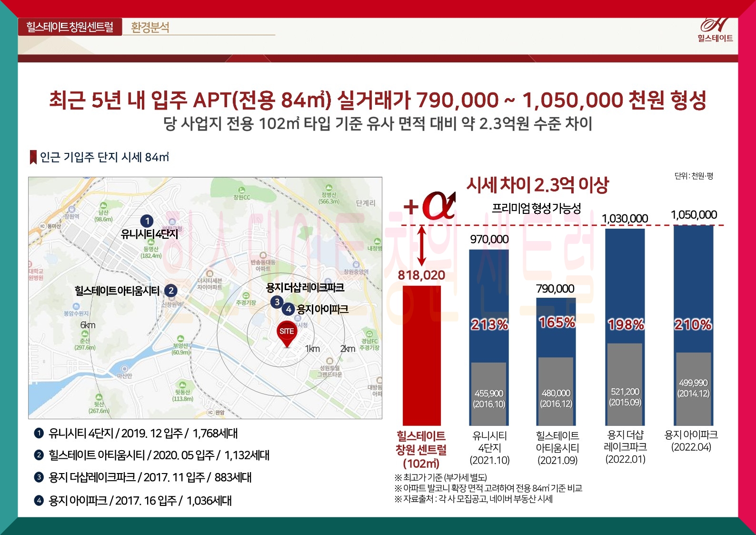Click the red bookmark icon beside 인근 기입주
This screenshot has width=756, height=535.
click(x=33, y=157)
